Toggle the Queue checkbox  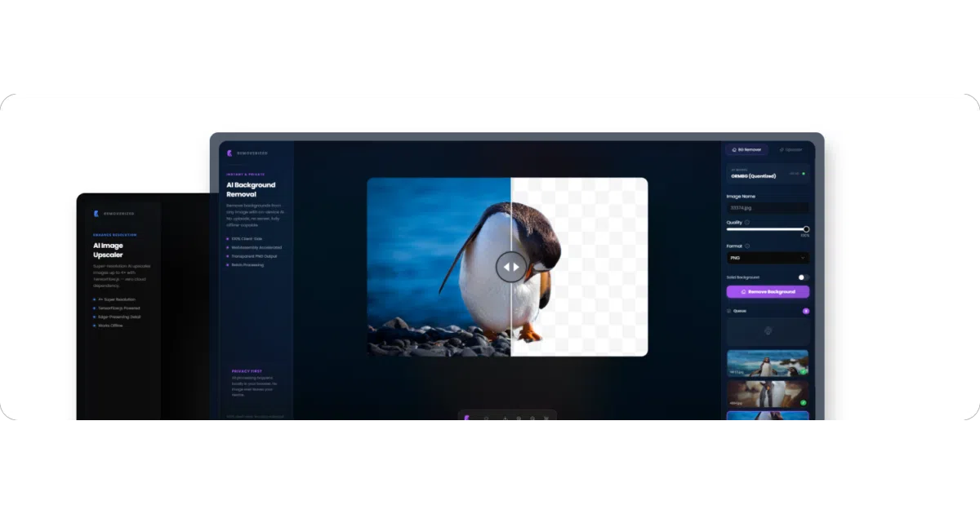point(728,311)
